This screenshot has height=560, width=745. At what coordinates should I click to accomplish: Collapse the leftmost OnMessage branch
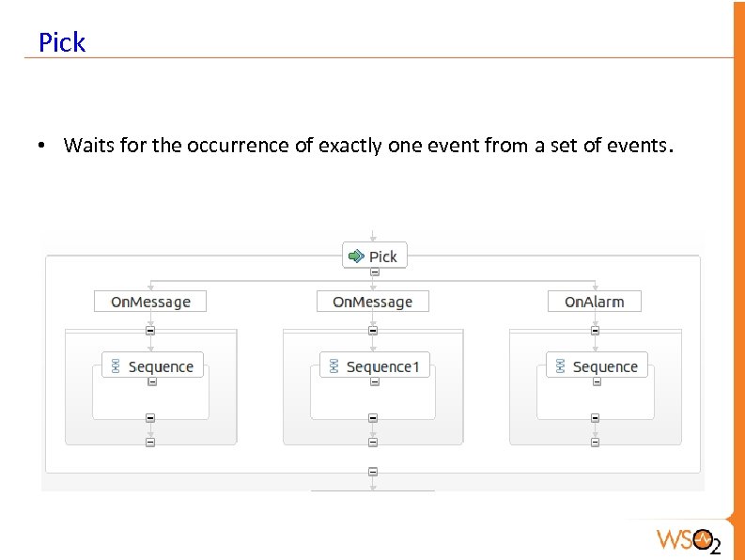[x=150, y=330]
